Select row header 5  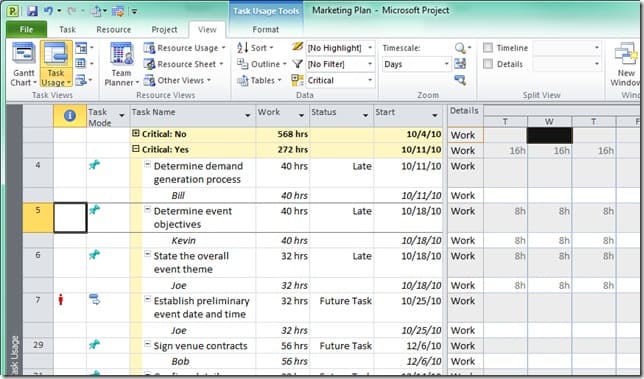(38, 218)
